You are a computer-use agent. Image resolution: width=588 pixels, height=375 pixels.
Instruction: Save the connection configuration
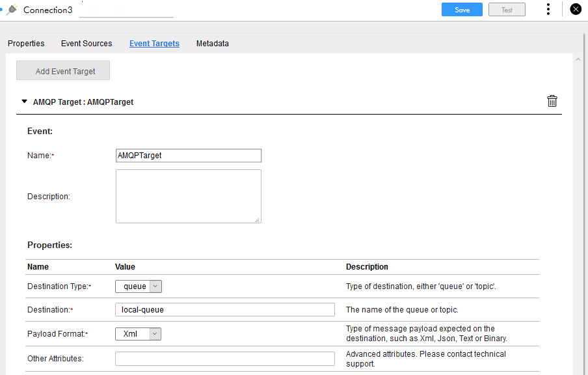462,9
